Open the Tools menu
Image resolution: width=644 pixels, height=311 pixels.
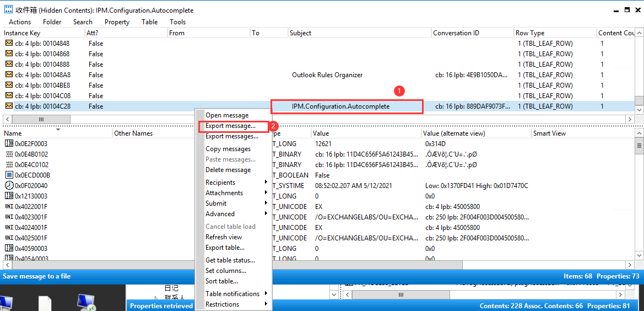tap(178, 22)
